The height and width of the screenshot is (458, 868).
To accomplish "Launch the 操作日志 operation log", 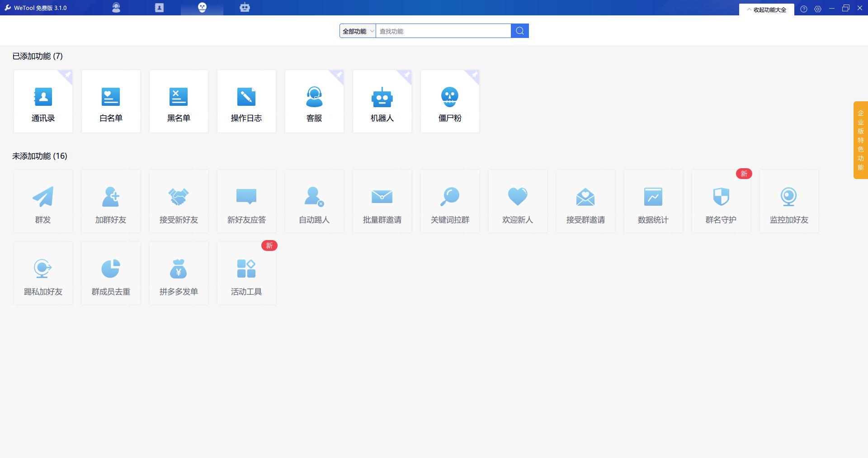I will click(x=246, y=102).
